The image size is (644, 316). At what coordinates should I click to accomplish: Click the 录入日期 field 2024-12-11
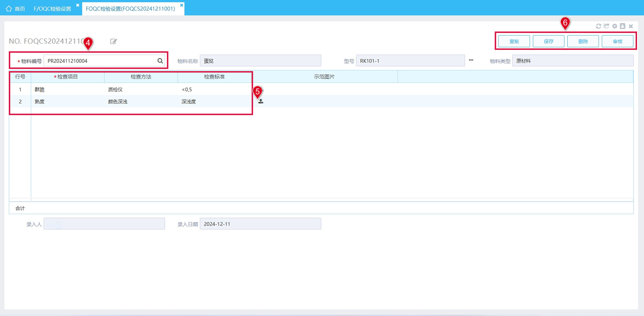tap(260, 224)
